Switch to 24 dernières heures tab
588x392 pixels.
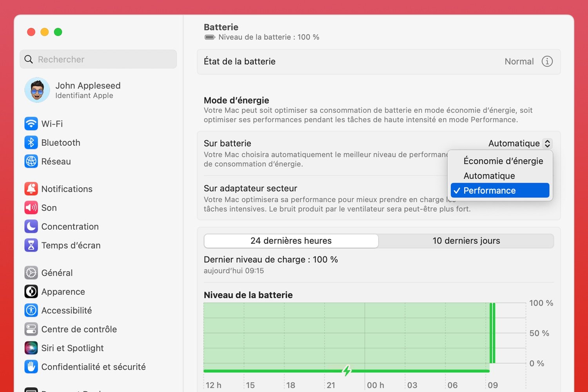[x=291, y=241]
